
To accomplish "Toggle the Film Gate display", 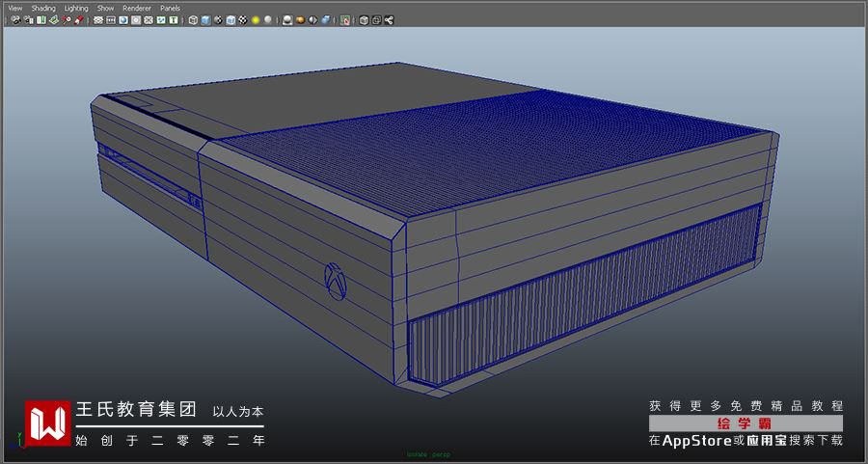I will [x=111, y=20].
